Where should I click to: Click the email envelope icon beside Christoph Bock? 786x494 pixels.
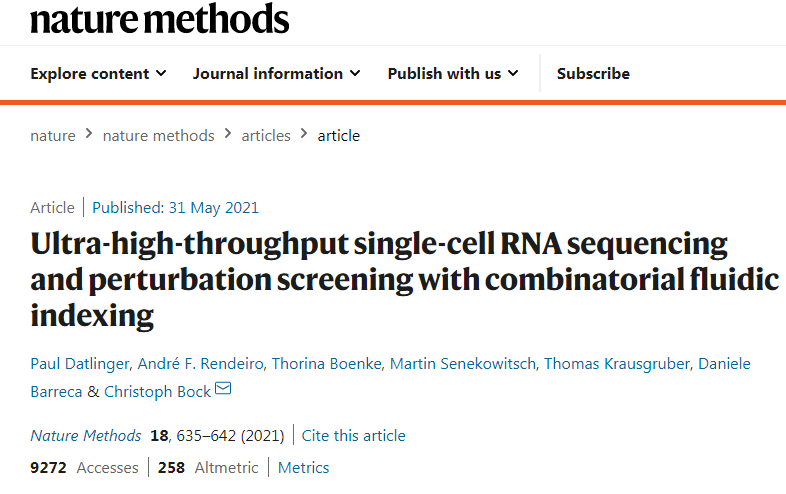pos(223,390)
